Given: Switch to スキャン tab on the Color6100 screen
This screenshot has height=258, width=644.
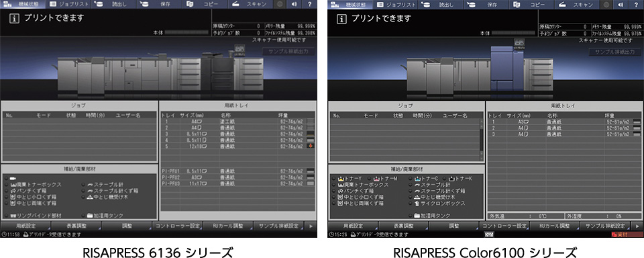Looking at the screenshot, I should coord(577,5).
